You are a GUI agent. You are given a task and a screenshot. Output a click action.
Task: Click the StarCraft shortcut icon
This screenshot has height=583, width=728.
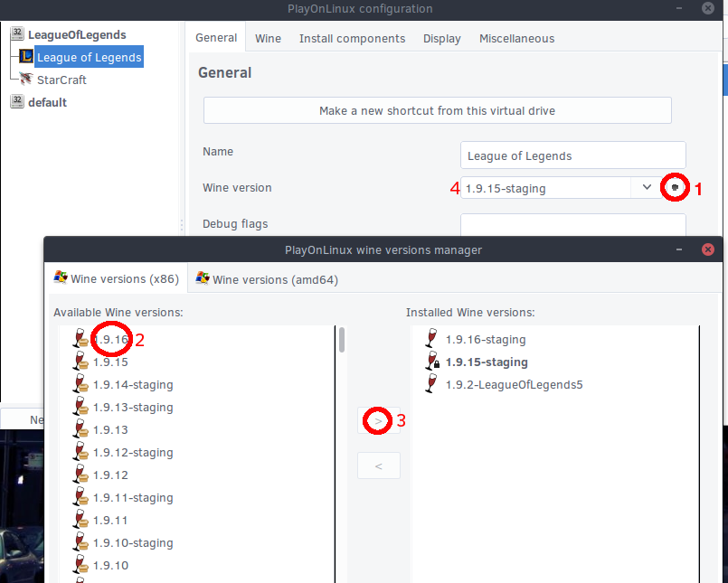pyautogui.click(x=26, y=79)
